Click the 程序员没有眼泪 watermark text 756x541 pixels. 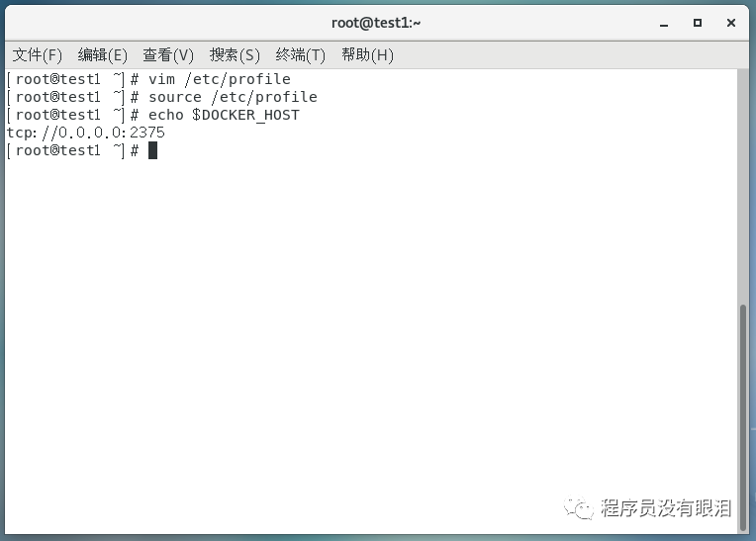[666, 508]
